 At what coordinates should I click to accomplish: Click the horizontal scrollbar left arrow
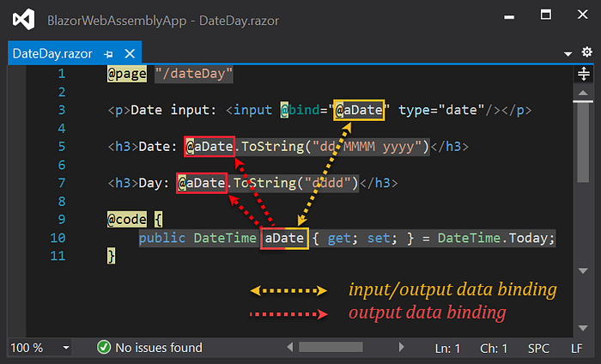click(x=290, y=347)
